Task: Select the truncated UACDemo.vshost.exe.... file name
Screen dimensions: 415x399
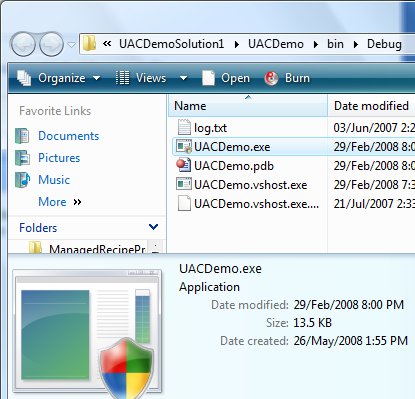Action: pos(256,204)
